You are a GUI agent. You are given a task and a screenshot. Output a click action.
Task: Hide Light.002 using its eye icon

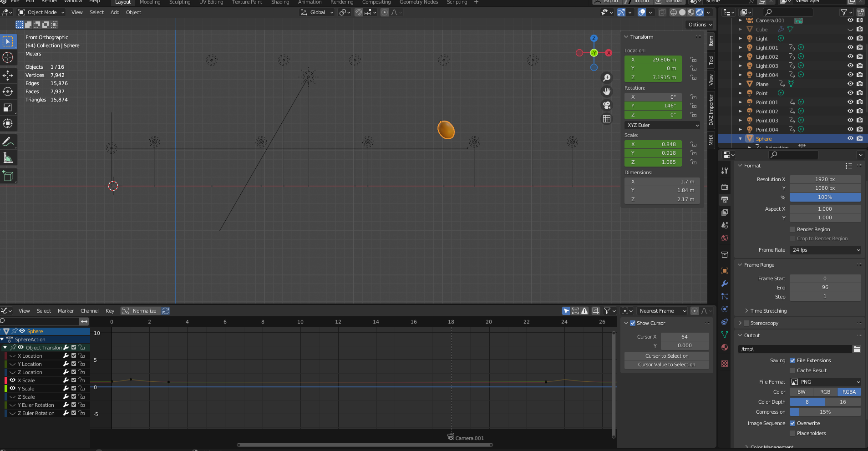tap(850, 57)
